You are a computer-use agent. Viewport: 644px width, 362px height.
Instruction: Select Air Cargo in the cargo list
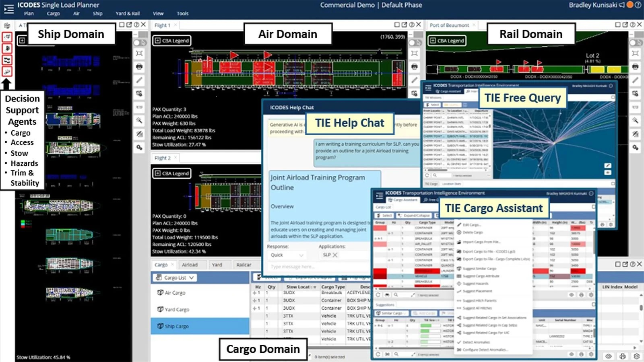coord(175,293)
